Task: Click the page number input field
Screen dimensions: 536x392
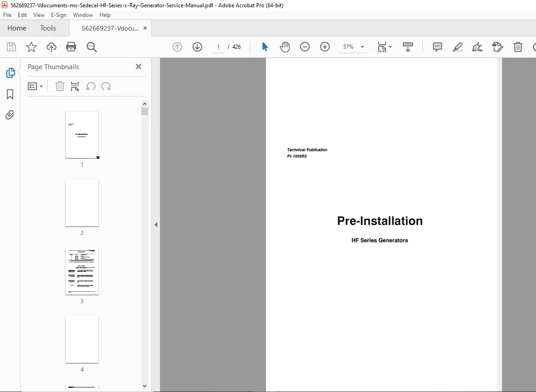Action: 218,47
